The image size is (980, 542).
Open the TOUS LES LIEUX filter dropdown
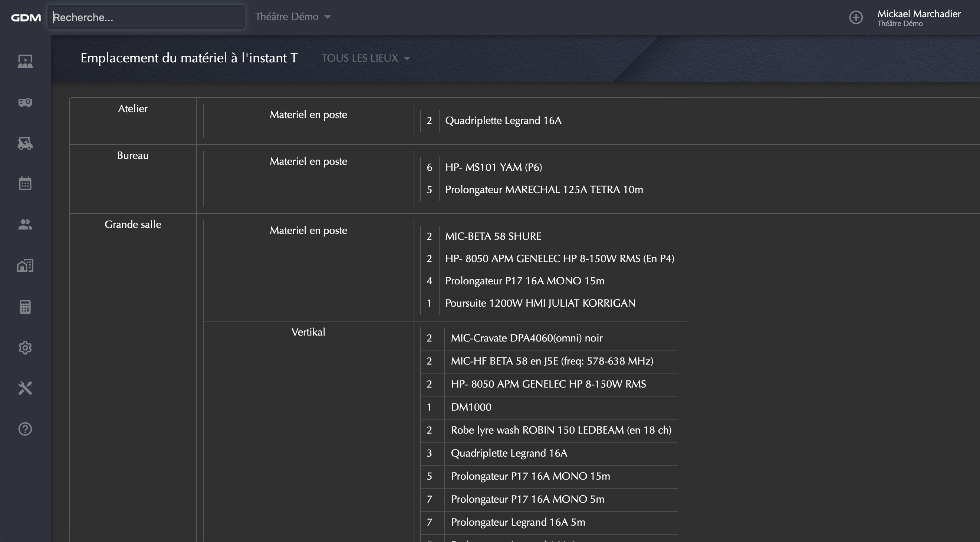pos(366,58)
